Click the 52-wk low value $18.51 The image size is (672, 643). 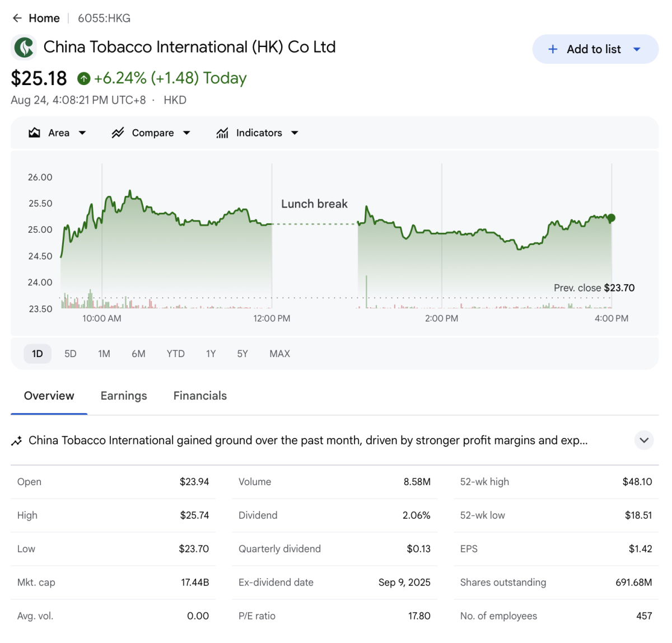pyautogui.click(x=638, y=515)
